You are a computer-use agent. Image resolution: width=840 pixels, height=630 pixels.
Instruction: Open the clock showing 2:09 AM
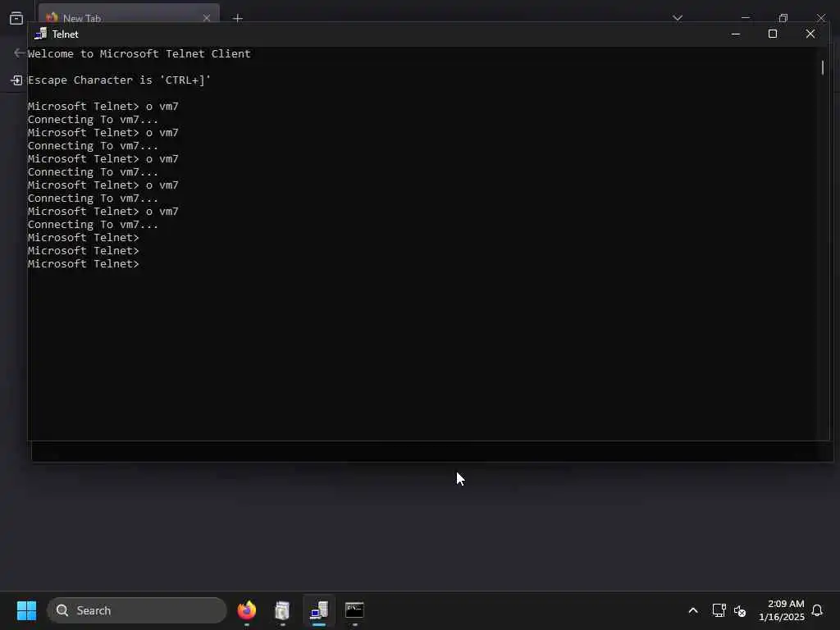click(x=782, y=610)
